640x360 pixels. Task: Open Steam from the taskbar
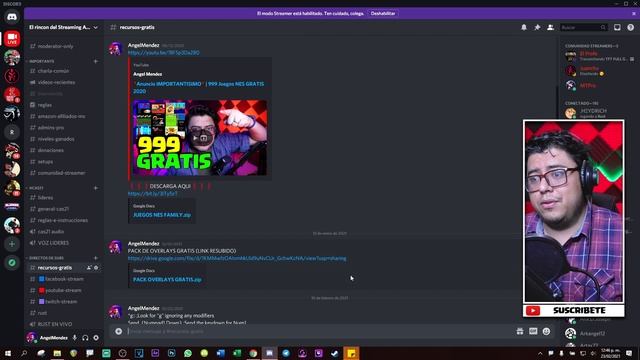pyautogui.click(x=335, y=353)
